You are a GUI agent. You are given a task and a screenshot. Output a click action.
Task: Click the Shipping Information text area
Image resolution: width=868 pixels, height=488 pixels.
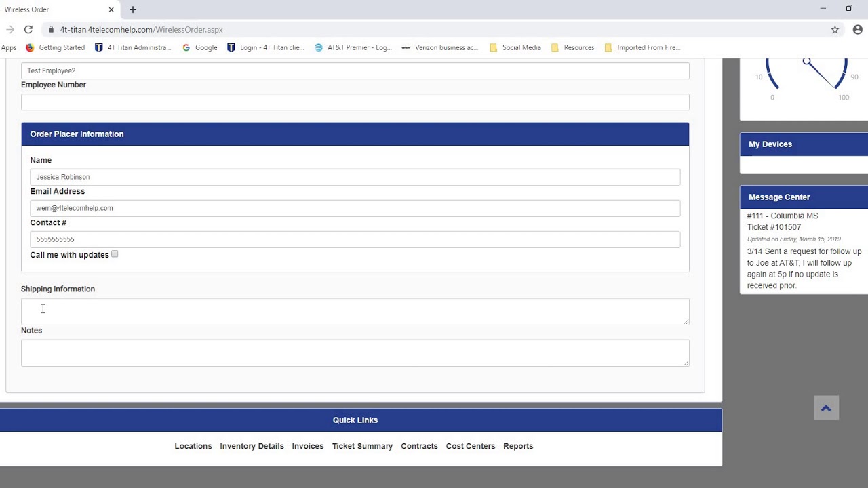tap(355, 311)
